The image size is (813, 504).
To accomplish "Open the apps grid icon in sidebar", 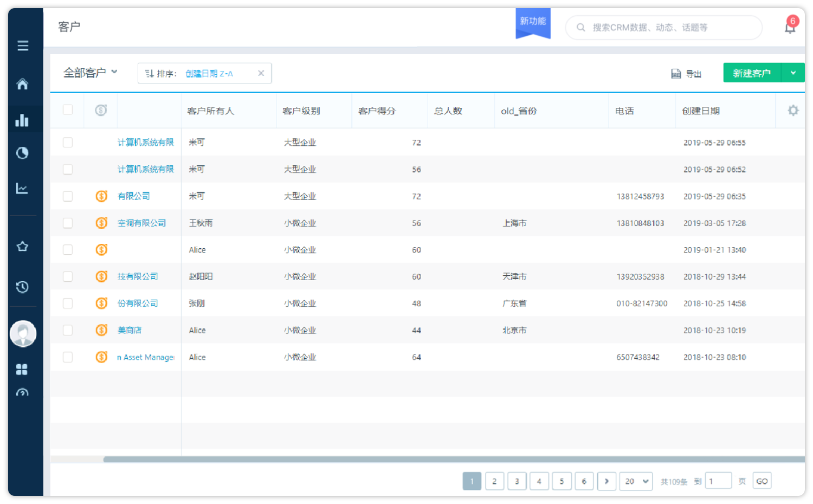I will coord(22,370).
